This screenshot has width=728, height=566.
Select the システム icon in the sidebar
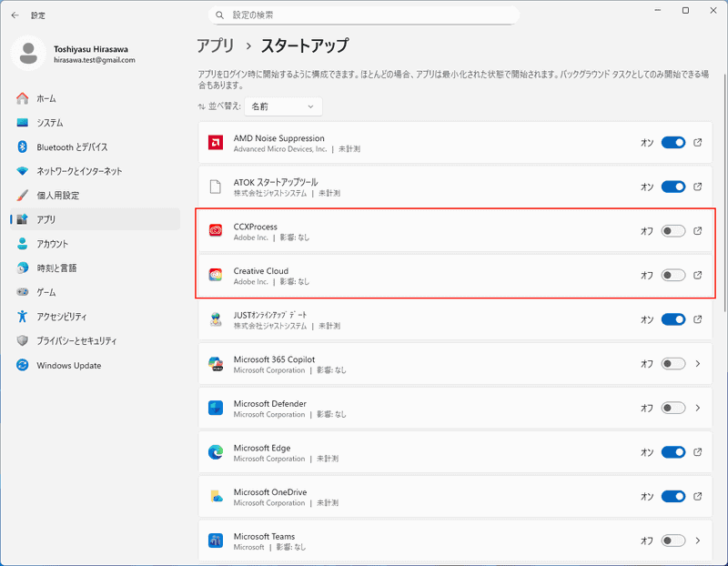24,124
